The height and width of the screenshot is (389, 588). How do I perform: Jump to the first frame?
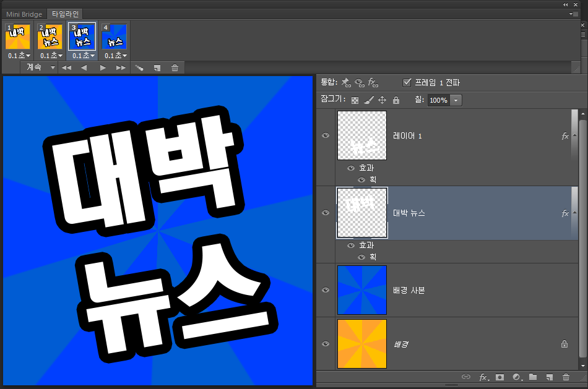(66, 68)
